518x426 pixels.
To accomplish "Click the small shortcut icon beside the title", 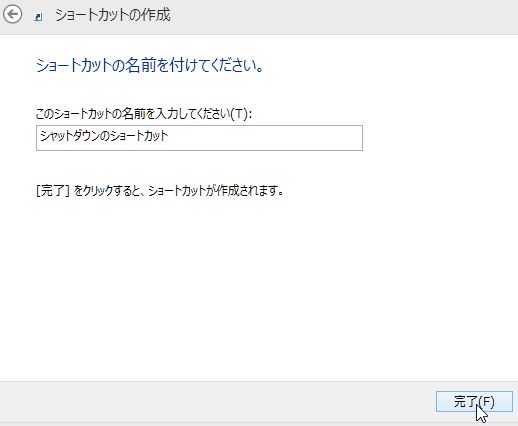I will click(38, 17).
